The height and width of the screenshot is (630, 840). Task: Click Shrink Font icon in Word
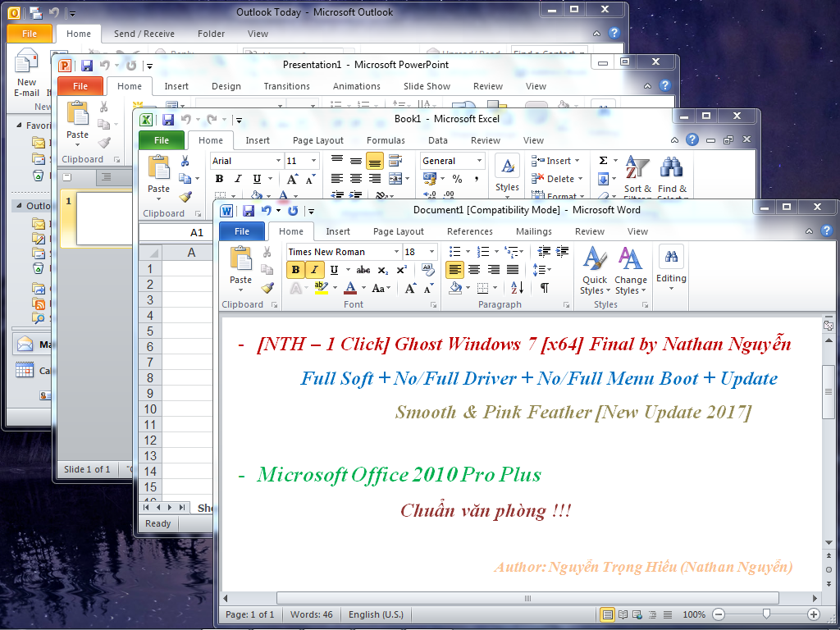pos(428,288)
